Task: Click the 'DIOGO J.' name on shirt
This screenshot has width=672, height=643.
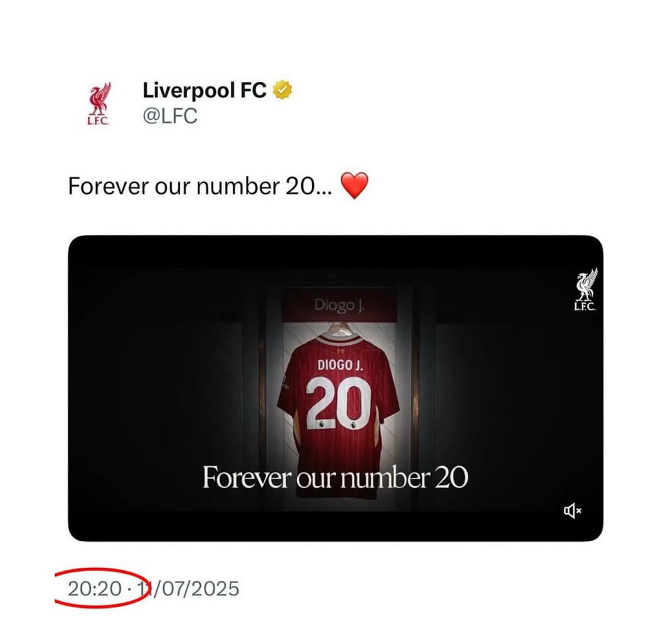Action: tap(340, 365)
